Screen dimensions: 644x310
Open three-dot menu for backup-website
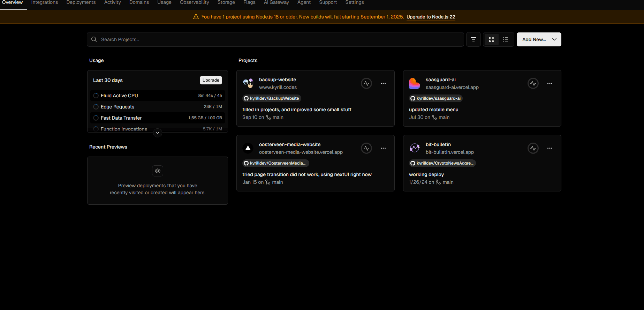383,83
